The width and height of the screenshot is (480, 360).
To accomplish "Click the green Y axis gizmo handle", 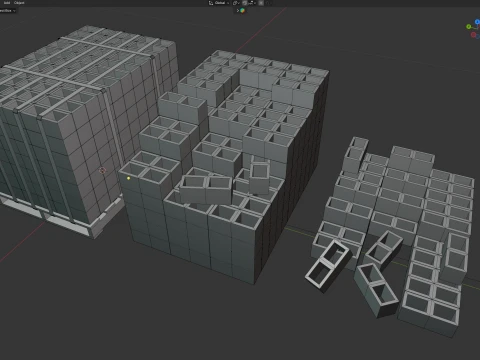I will [x=469, y=27].
